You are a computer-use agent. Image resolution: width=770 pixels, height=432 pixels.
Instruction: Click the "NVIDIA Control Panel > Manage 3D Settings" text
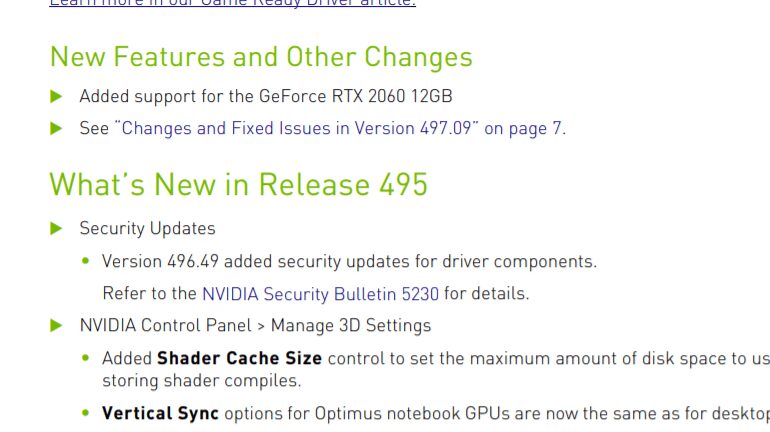coord(255,325)
